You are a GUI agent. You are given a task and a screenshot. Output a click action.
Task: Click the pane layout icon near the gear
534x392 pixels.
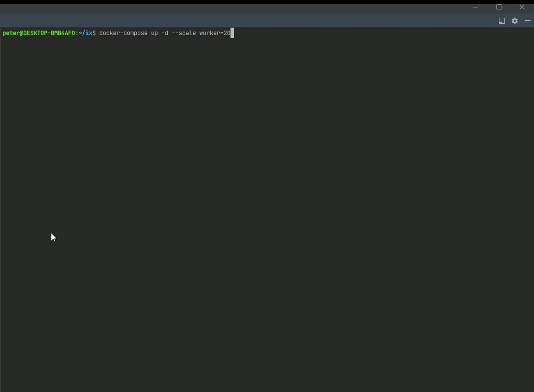pyautogui.click(x=501, y=21)
